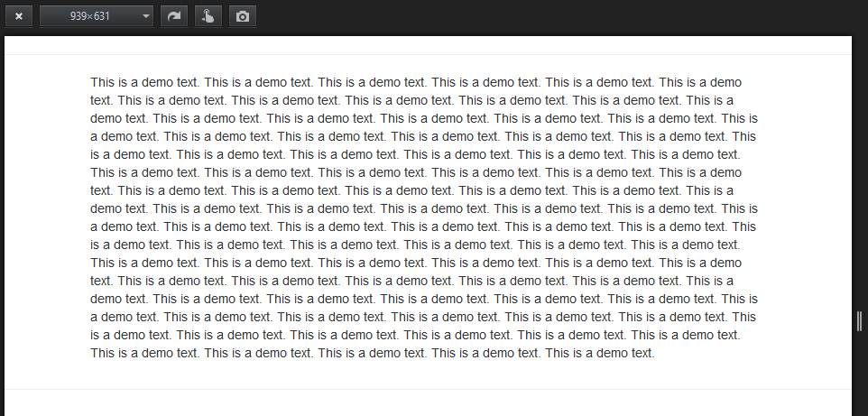Open the 939×631 viewport size dropdown
The image size is (868, 416).
point(97,16)
